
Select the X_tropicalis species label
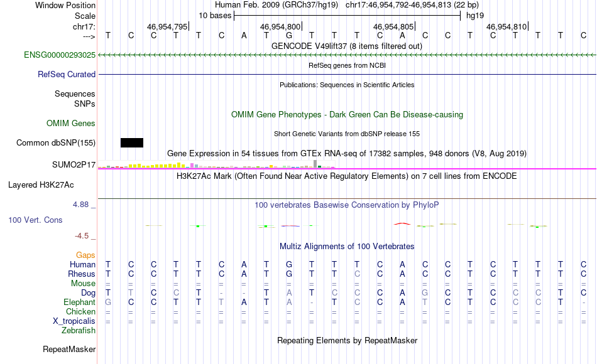[74, 321]
